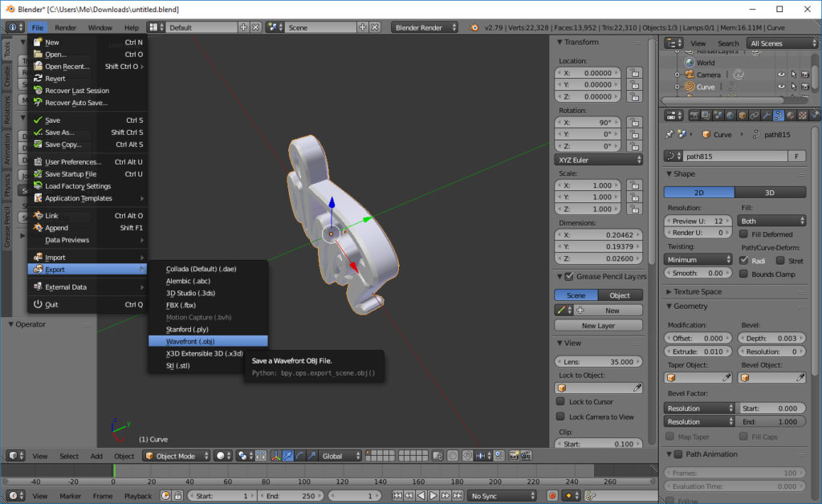Jump to the first frame in the timeline
Image resolution: width=822 pixels, height=504 pixels.
(x=397, y=496)
